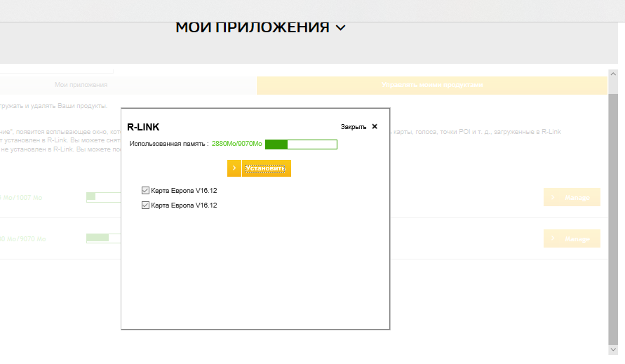This screenshot has width=625, height=364.
Task: Expand the МОИ ПРИЛОЖЕНИЯ dropdown chevron
Action: click(x=340, y=28)
